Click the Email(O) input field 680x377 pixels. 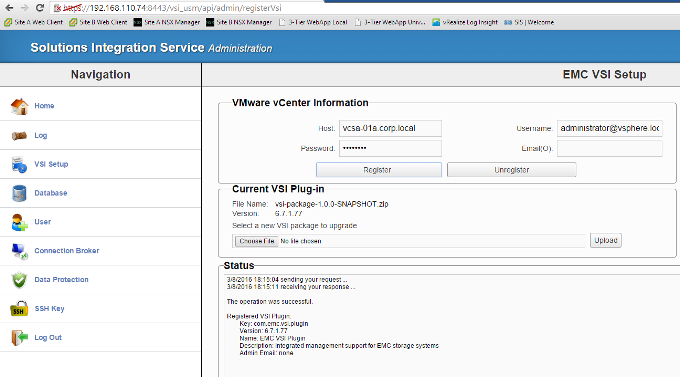click(610, 148)
